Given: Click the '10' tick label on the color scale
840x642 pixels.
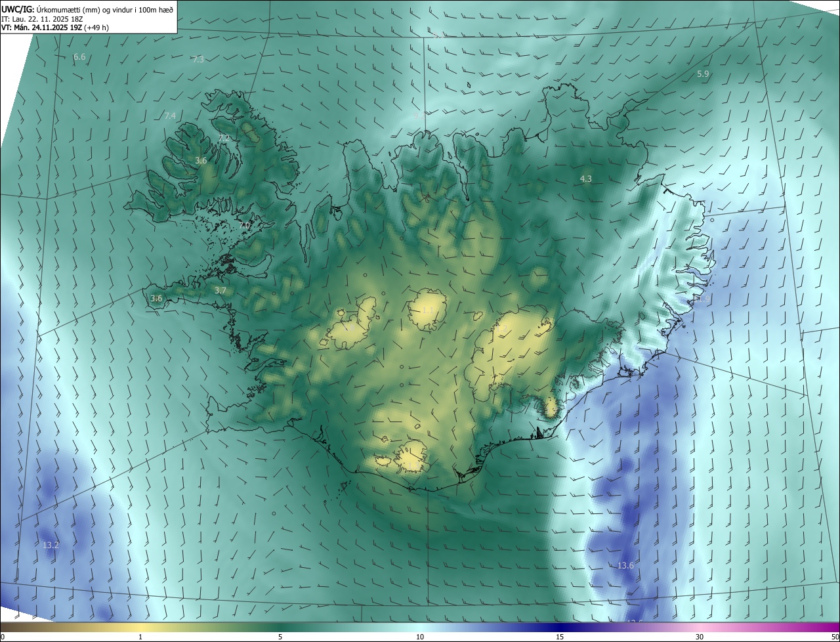Looking at the screenshot, I should (x=420, y=637).
